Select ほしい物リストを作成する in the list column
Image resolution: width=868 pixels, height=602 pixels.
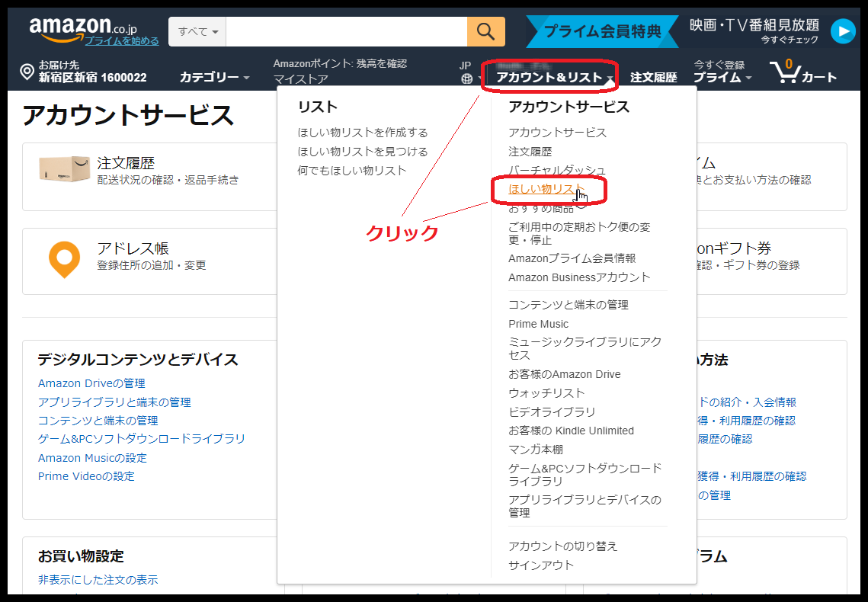pos(363,133)
